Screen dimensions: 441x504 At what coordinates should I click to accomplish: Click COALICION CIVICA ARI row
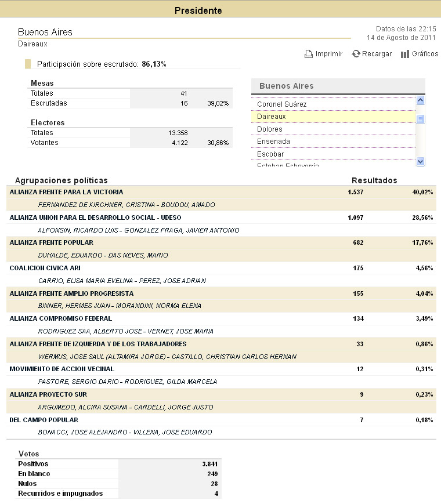pos(221,268)
